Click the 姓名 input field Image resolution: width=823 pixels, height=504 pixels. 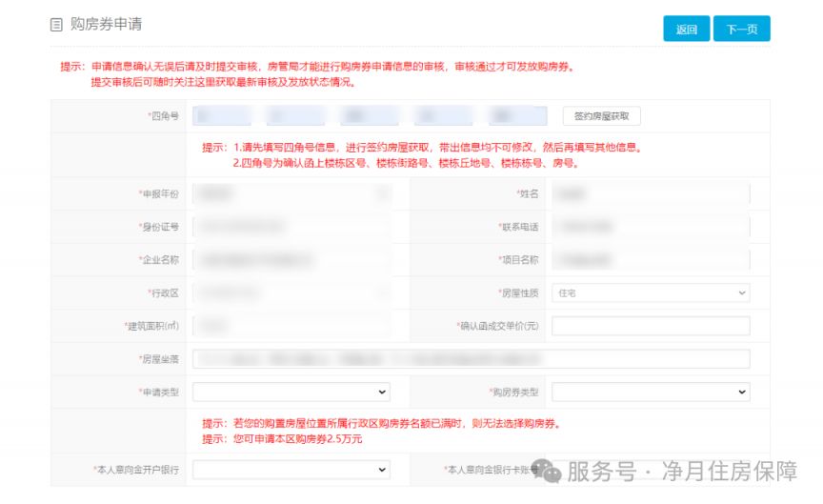point(651,194)
